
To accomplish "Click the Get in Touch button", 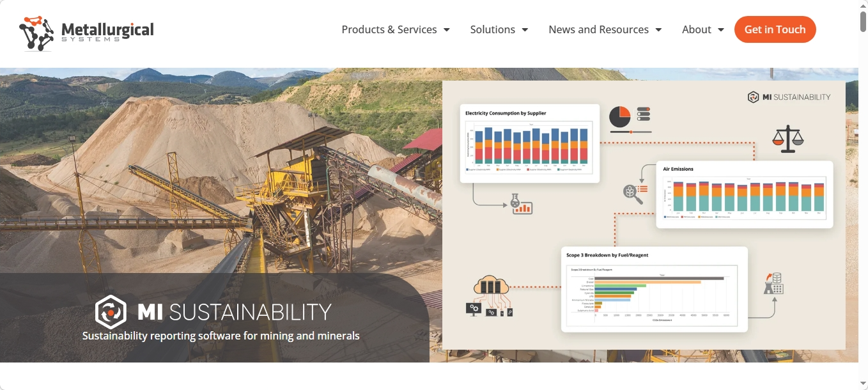I will coord(775,29).
